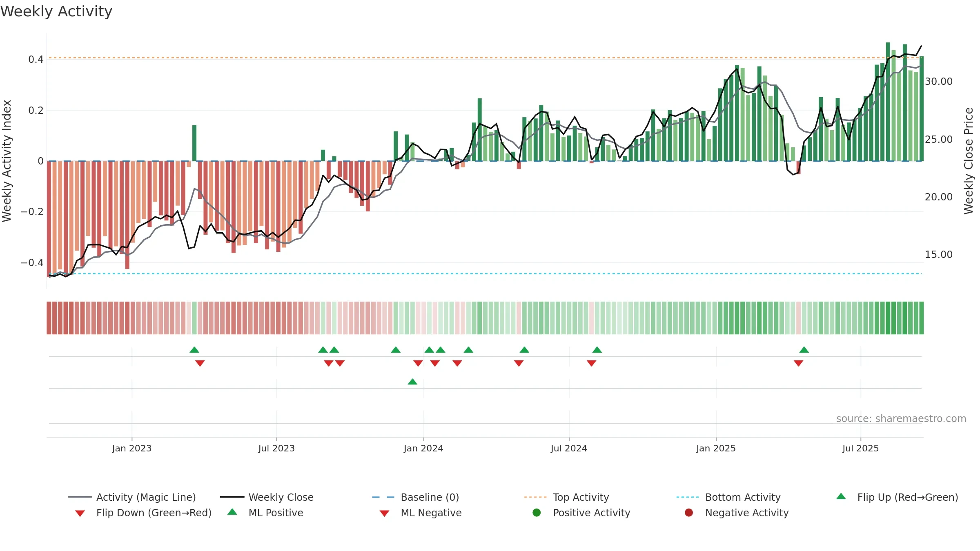The width and height of the screenshot is (980, 551).
Task: Click the 25.00 price axis label
Action: (x=939, y=139)
